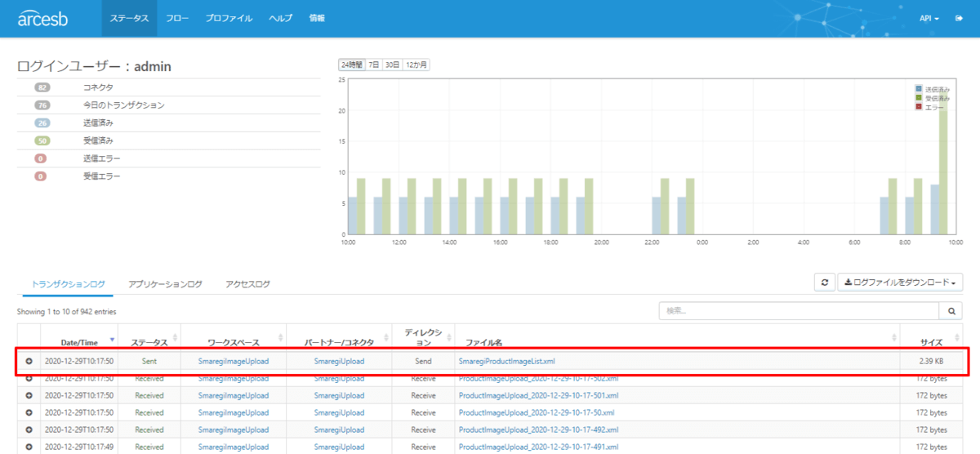This screenshot has width=980, height=454.
Task: Open the フロー menu item
Action: point(176,18)
